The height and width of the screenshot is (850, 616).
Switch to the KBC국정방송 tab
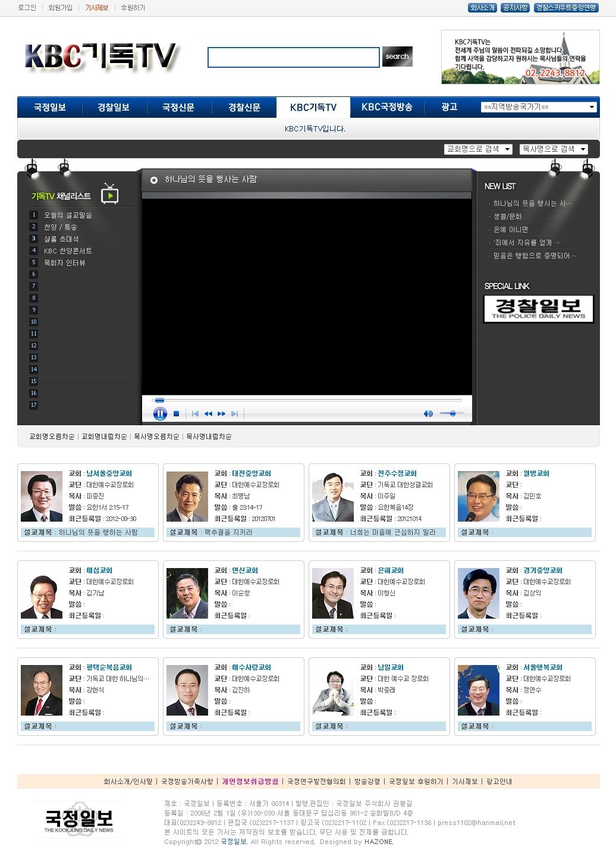[x=386, y=107]
